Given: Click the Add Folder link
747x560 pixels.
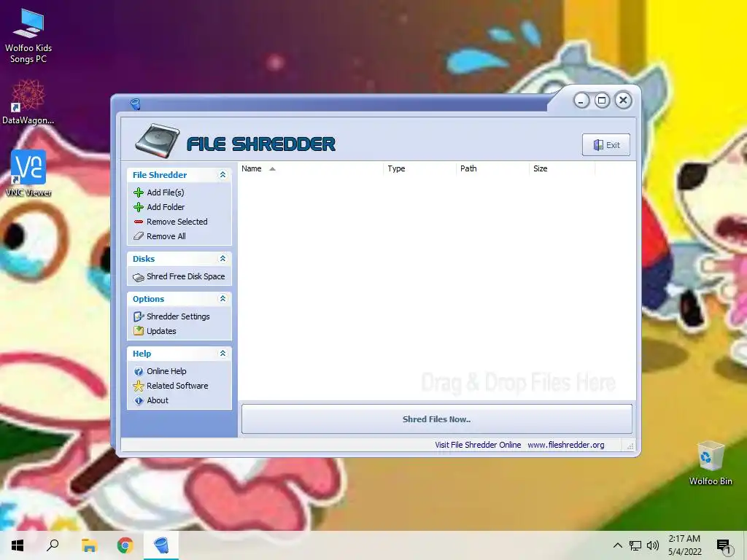Looking at the screenshot, I should [166, 207].
